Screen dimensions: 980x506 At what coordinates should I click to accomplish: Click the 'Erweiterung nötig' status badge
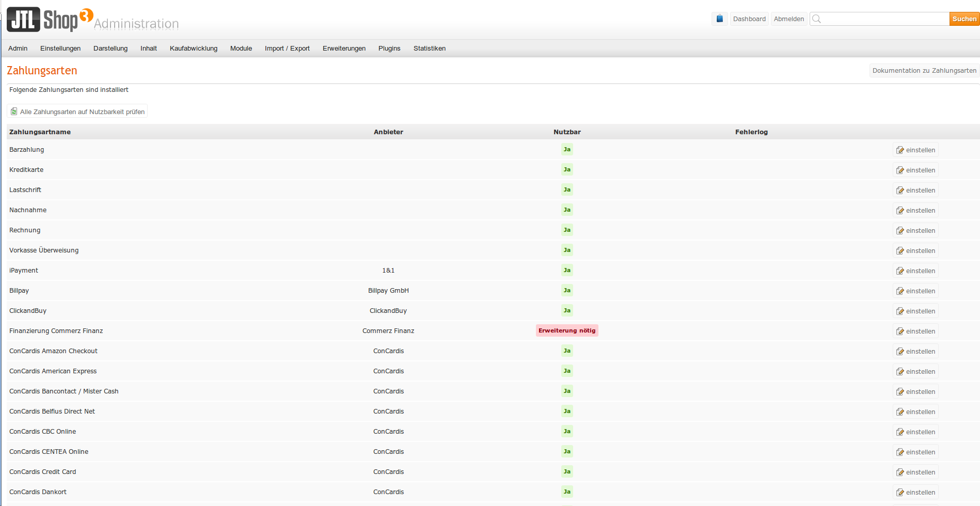tap(567, 330)
